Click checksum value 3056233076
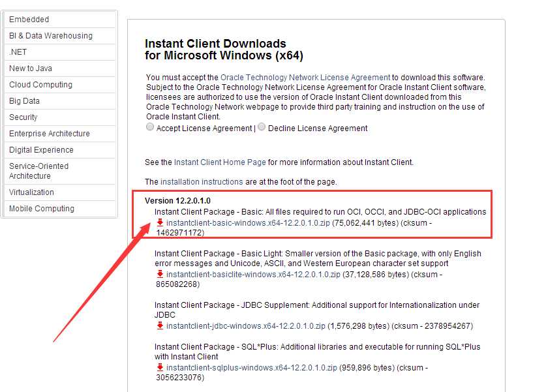Screen dimensions: 546x392 point(179,378)
